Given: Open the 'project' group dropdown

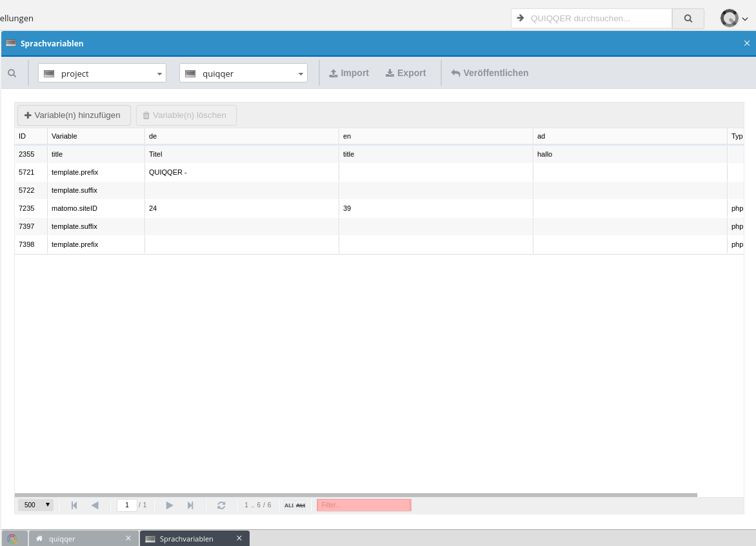Looking at the screenshot, I should [102, 73].
